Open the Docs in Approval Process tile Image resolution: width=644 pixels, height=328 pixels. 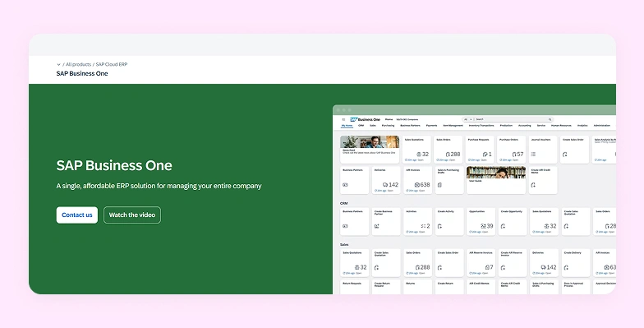pyautogui.click(x=576, y=287)
